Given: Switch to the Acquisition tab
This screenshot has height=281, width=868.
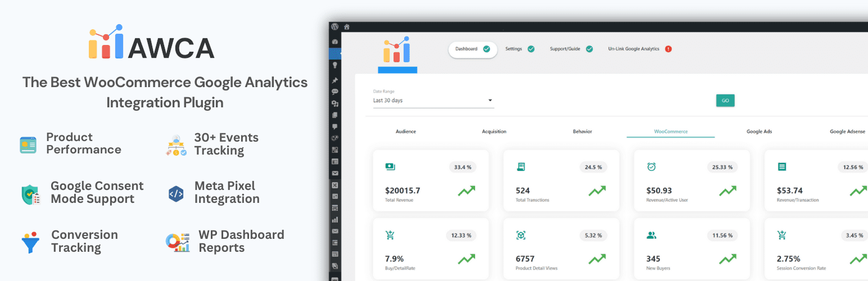Looking at the screenshot, I should [494, 132].
